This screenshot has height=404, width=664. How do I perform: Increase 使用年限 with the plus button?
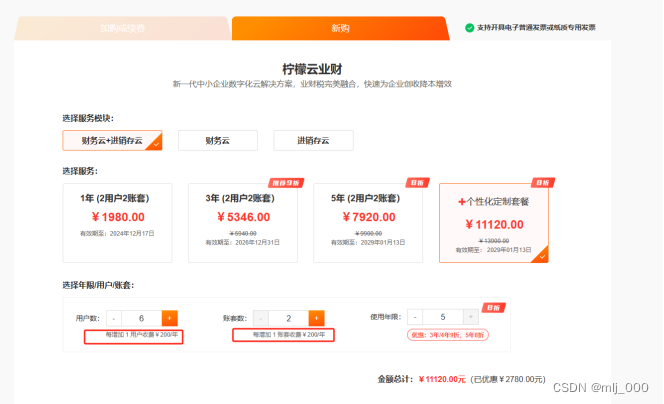[x=470, y=317]
